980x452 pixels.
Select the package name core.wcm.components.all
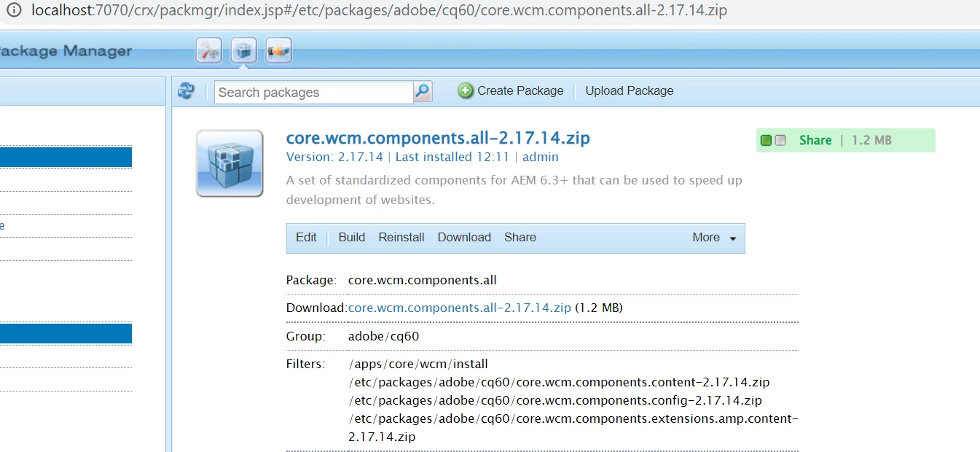[x=423, y=280]
